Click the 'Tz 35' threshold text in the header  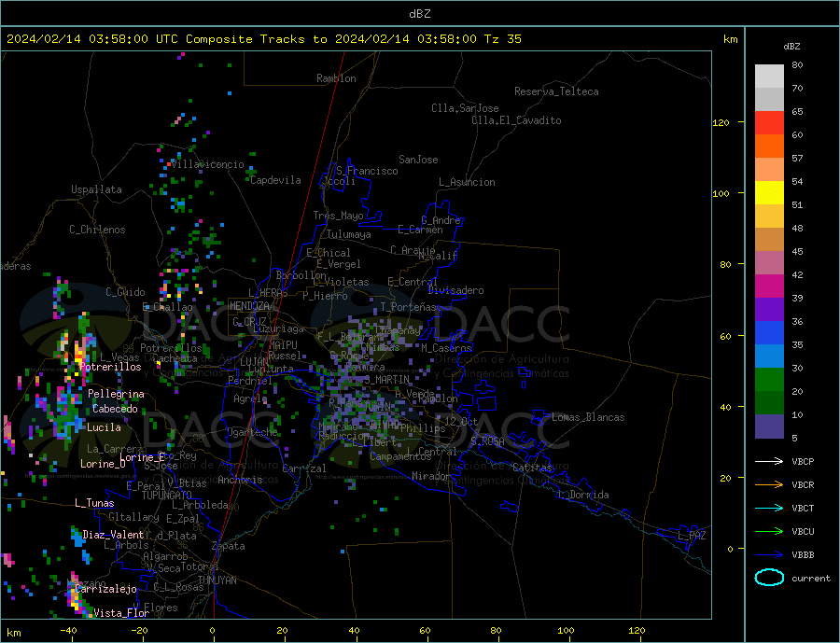tap(502, 39)
